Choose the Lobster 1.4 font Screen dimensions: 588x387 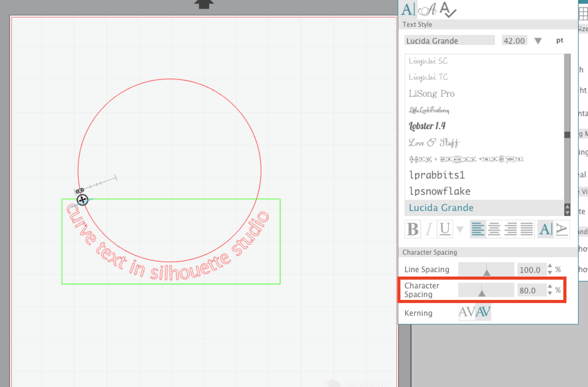[x=427, y=126]
